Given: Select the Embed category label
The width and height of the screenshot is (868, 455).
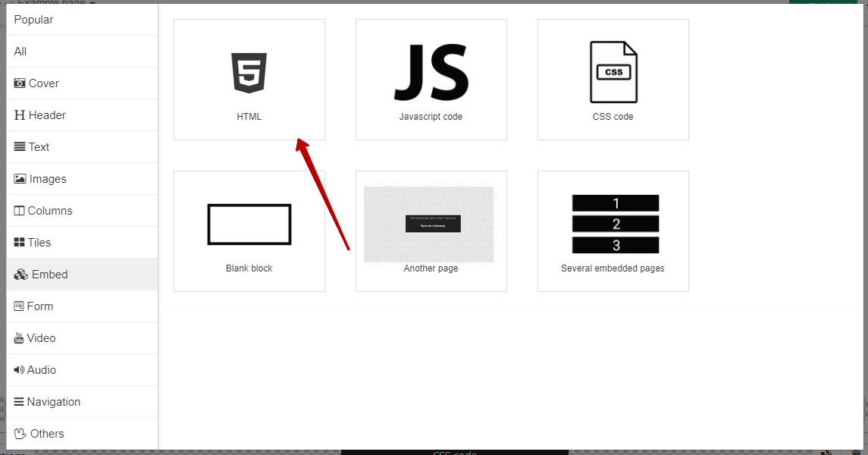Looking at the screenshot, I should pyautogui.click(x=50, y=275).
